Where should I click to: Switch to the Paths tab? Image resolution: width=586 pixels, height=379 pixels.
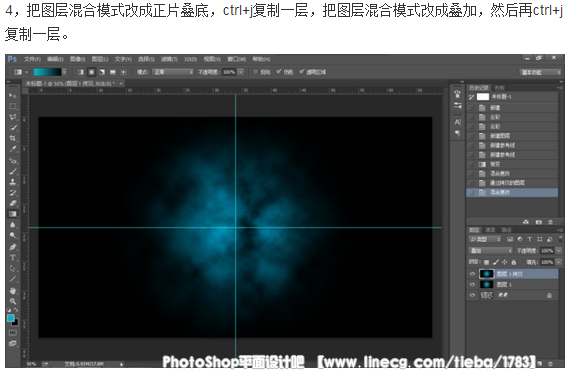[506, 230]
